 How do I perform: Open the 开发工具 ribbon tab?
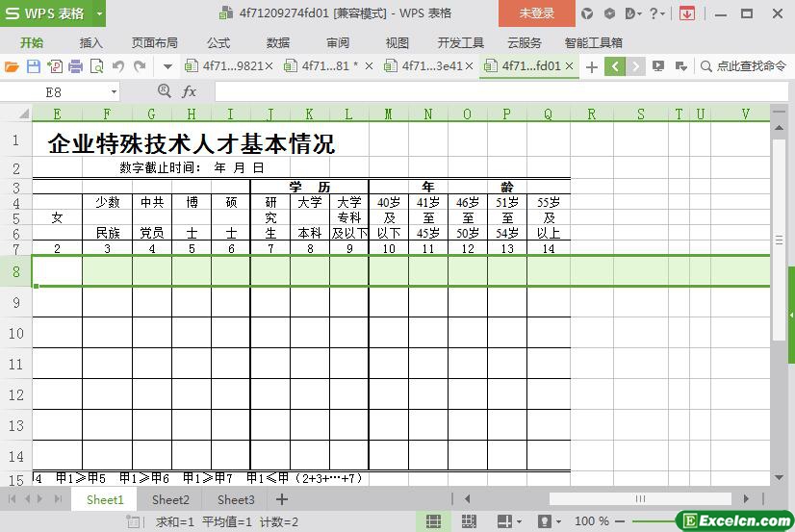point(461,43)
